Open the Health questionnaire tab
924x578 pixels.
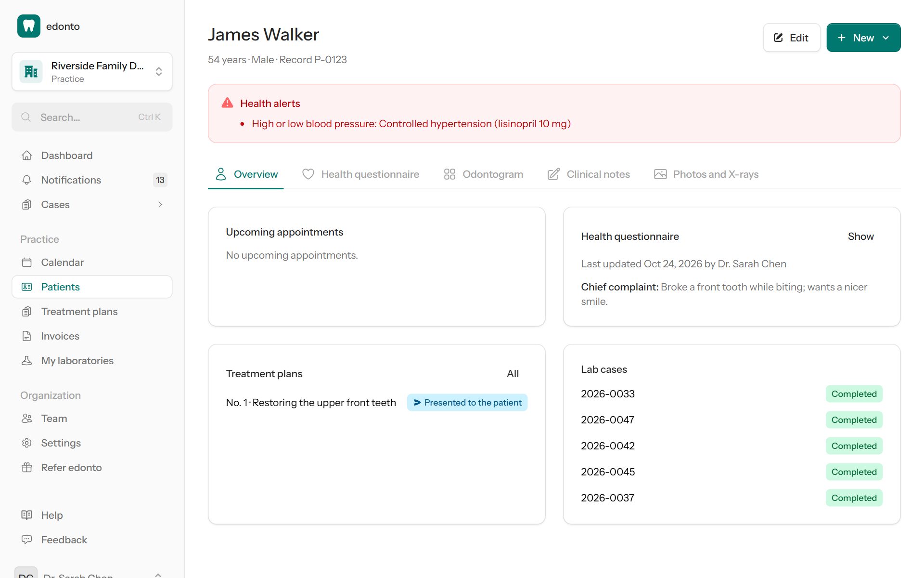(360, 174)
